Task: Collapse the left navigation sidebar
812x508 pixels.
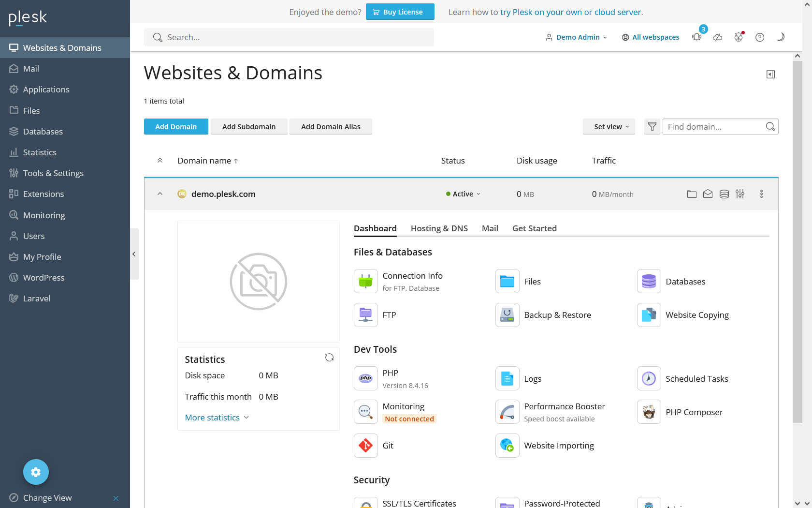Action: [x=134, y=254]
